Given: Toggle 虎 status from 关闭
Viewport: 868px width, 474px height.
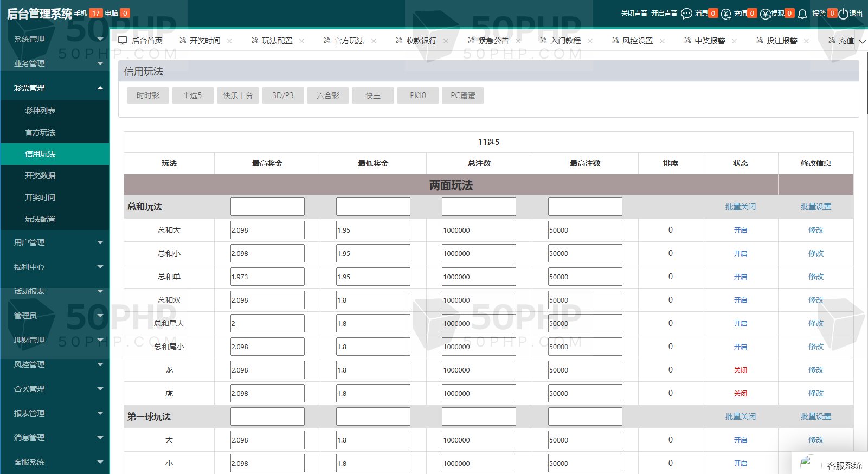Looking at the screenshot, I should point(740,394).
